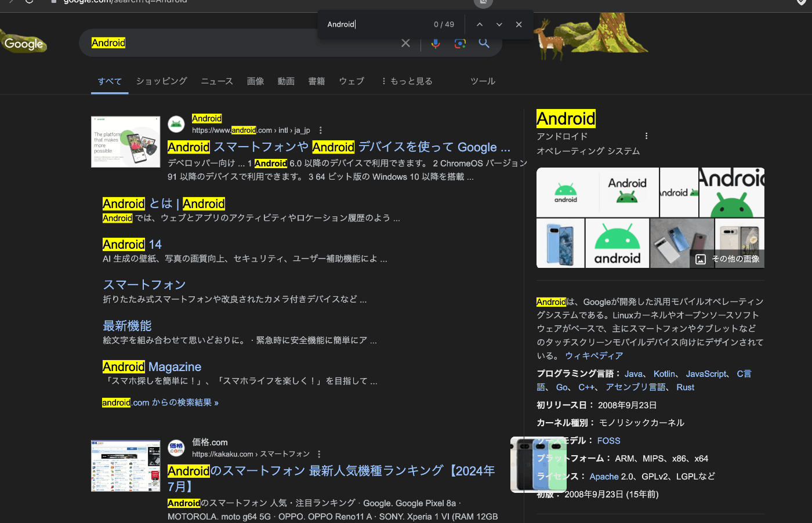
Task: Click the Go language link
Action: [562, 387]
